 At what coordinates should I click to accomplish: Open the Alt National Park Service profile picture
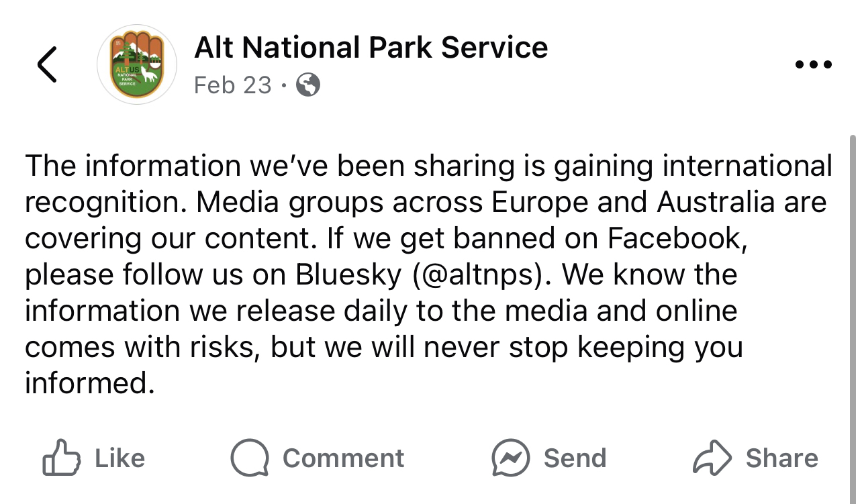click(x=137, y=64)
